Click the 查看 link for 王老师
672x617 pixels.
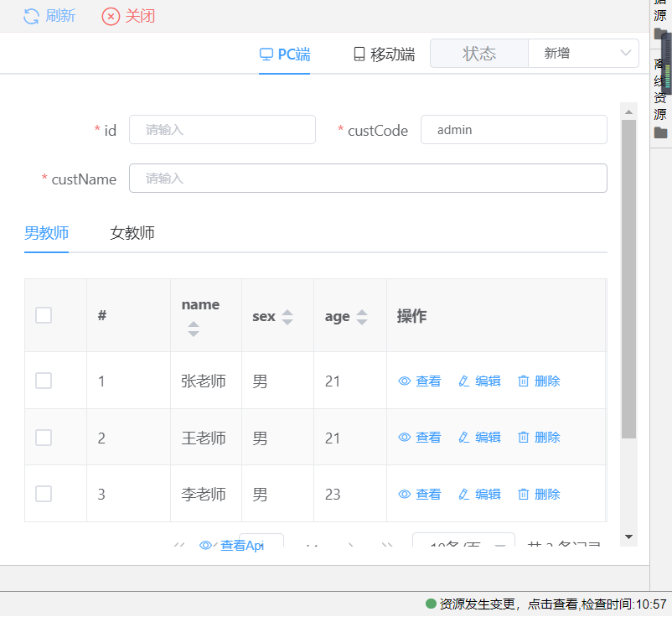click(x=428, y=438)
